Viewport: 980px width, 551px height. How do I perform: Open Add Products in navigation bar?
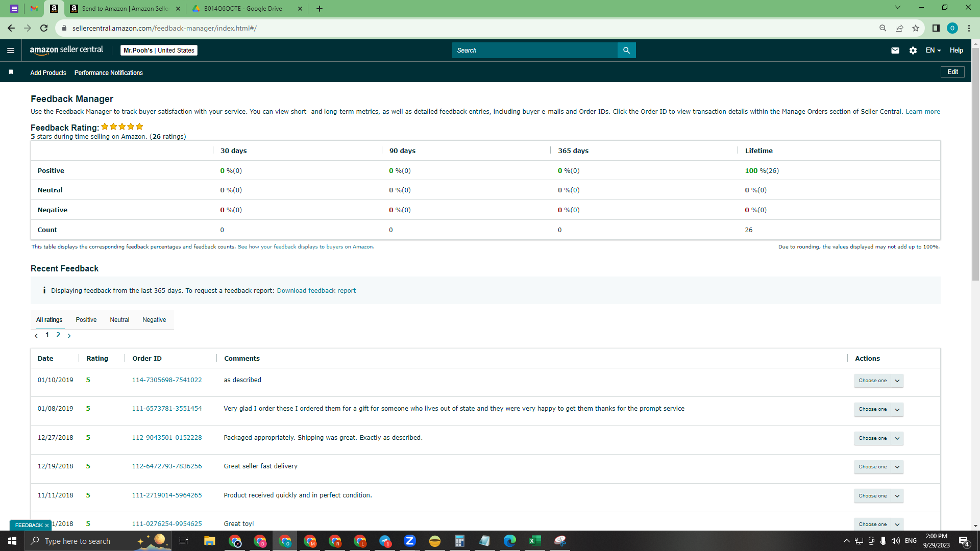(x=48, y=73)
